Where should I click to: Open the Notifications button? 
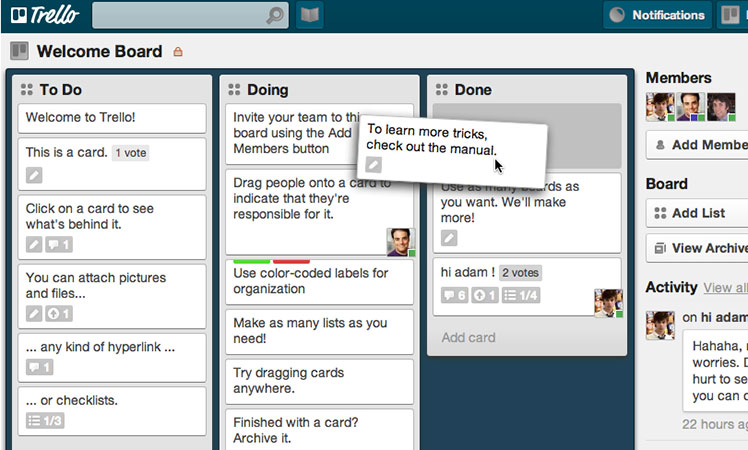coord(658,15)
